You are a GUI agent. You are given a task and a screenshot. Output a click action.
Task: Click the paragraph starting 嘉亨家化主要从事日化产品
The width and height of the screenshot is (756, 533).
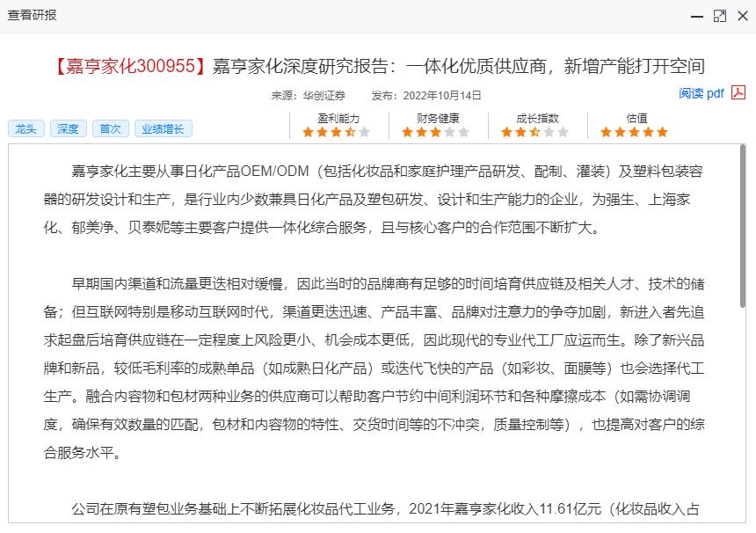(374, 199)
